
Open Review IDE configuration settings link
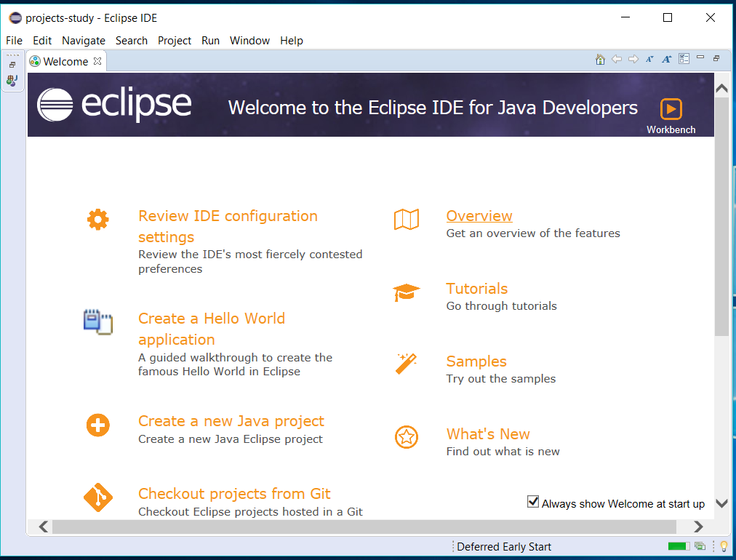[228, 226]
